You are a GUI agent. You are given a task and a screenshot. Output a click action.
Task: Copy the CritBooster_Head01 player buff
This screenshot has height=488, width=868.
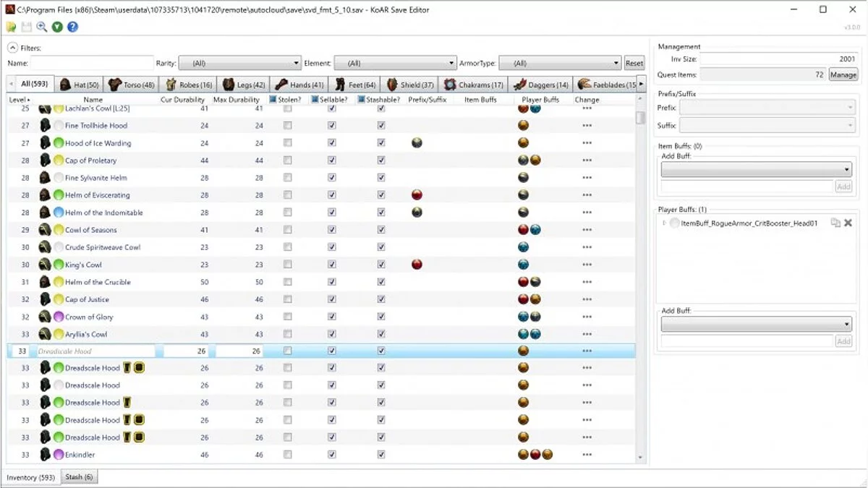835,223
